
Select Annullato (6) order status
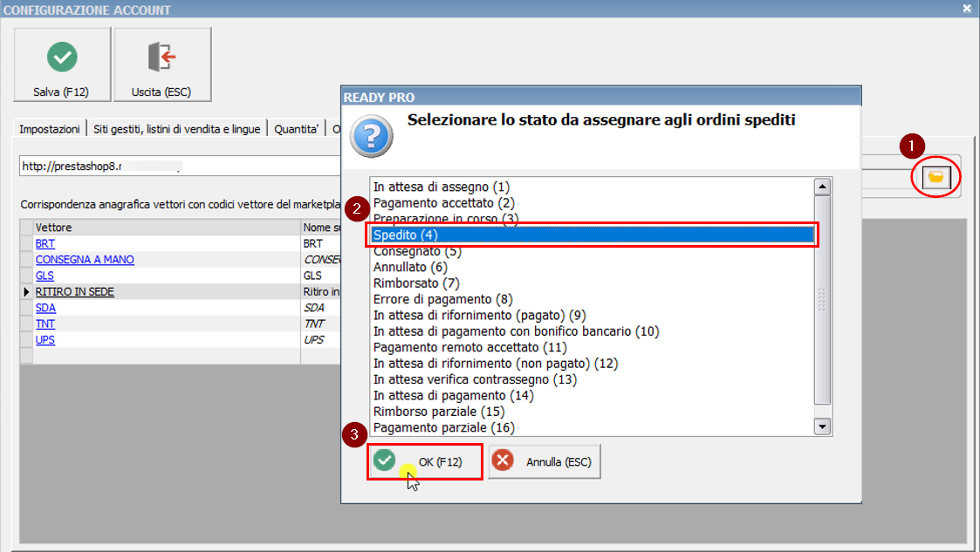[410, 267]
